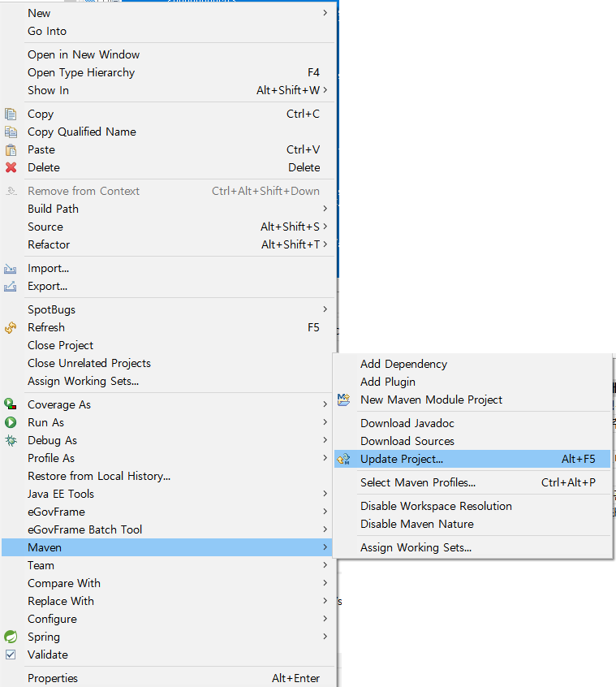This screenshot has width=616, height=687.
Task: Expand the Refactor submenu arrow
Action: coord(325,244)
